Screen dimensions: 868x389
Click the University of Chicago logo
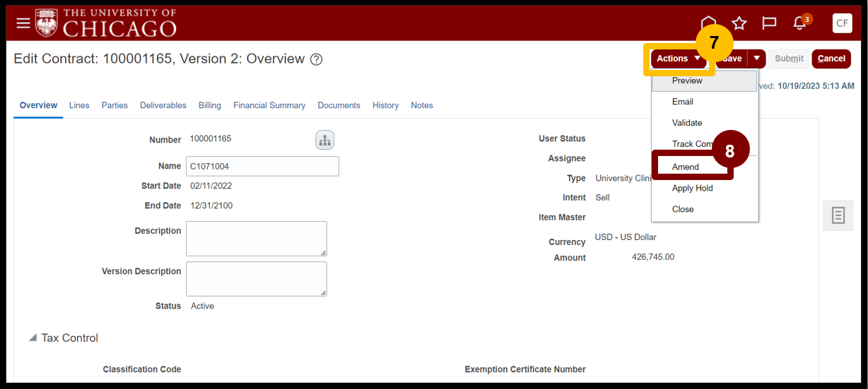pos(106,23)
